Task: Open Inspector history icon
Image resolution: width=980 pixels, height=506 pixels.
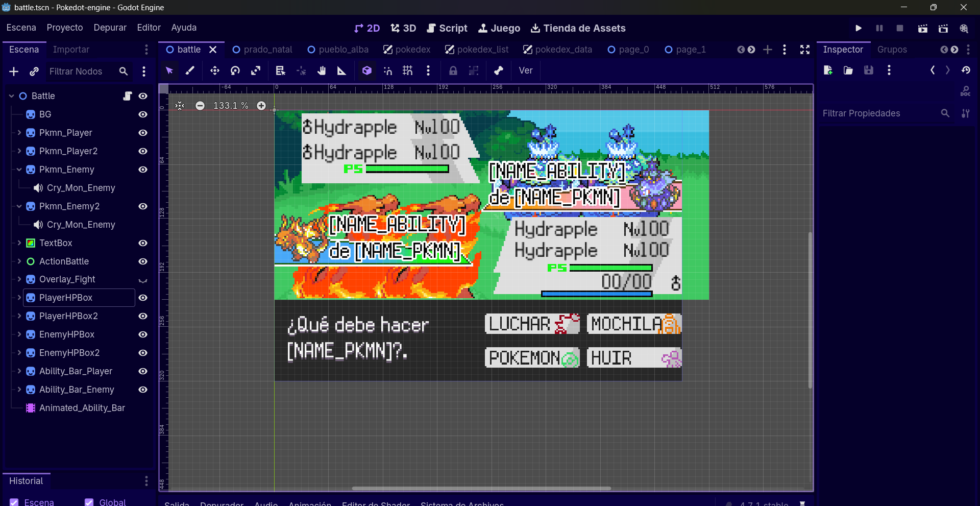Action: pyautogui.click(x=966, y=70)
